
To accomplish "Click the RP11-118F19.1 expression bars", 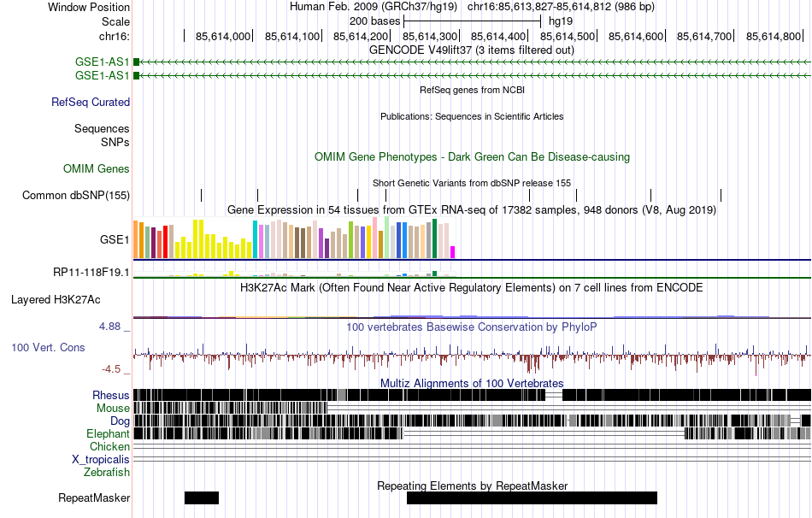I will point(295,274).
